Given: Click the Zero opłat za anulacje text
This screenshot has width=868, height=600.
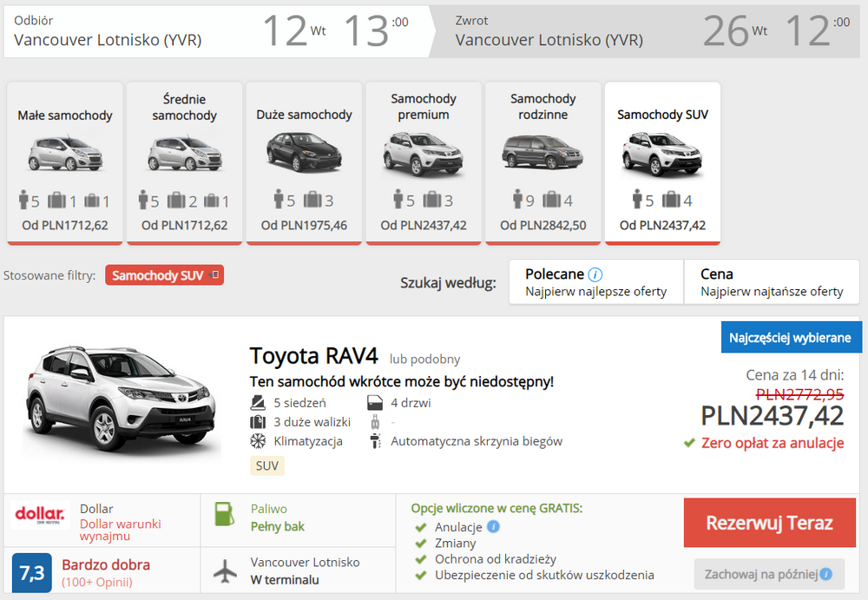Looking at the screenshot, I should [x=773, y=443].
